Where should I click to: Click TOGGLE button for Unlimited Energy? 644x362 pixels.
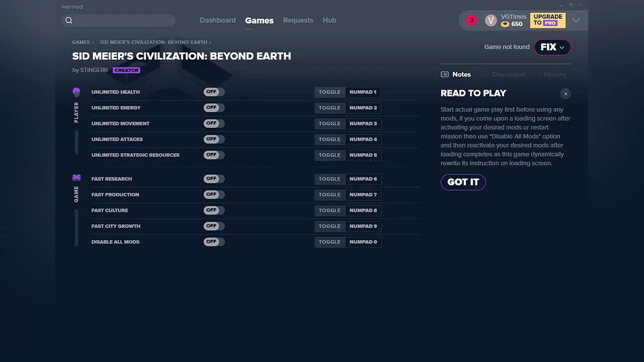(330, 108)
